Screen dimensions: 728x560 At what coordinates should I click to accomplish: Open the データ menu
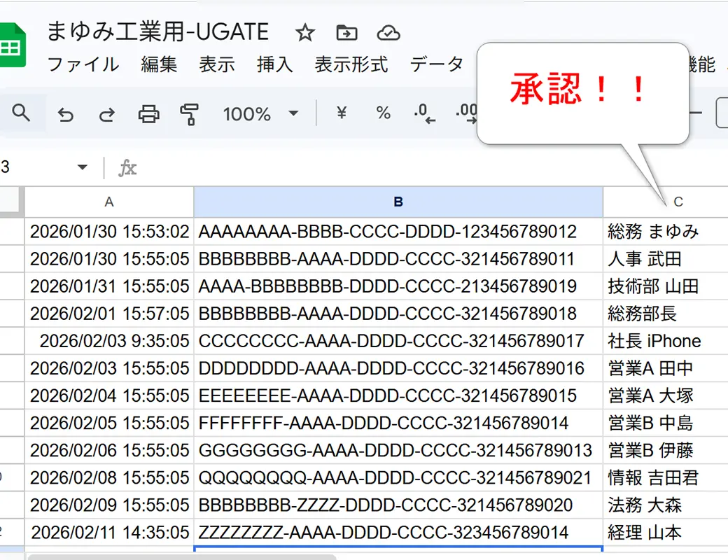(x=437, y=64)
